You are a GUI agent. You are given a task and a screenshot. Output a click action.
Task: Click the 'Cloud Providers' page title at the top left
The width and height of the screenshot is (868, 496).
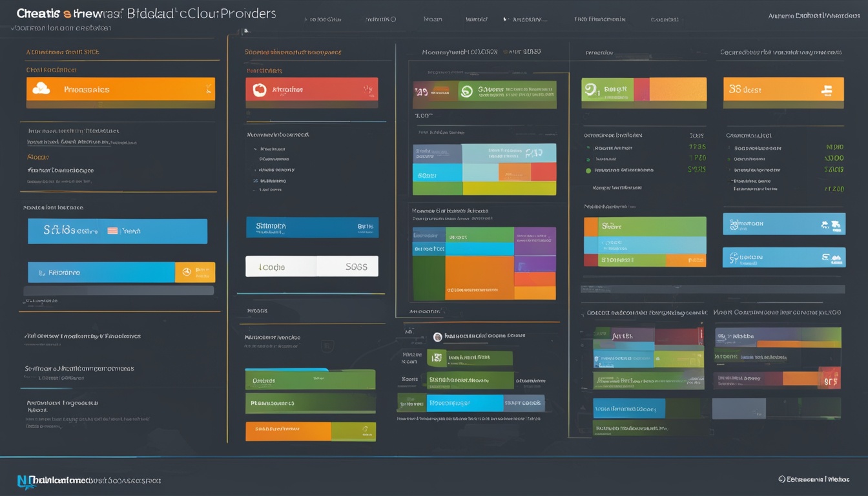(x=147, y=13)
